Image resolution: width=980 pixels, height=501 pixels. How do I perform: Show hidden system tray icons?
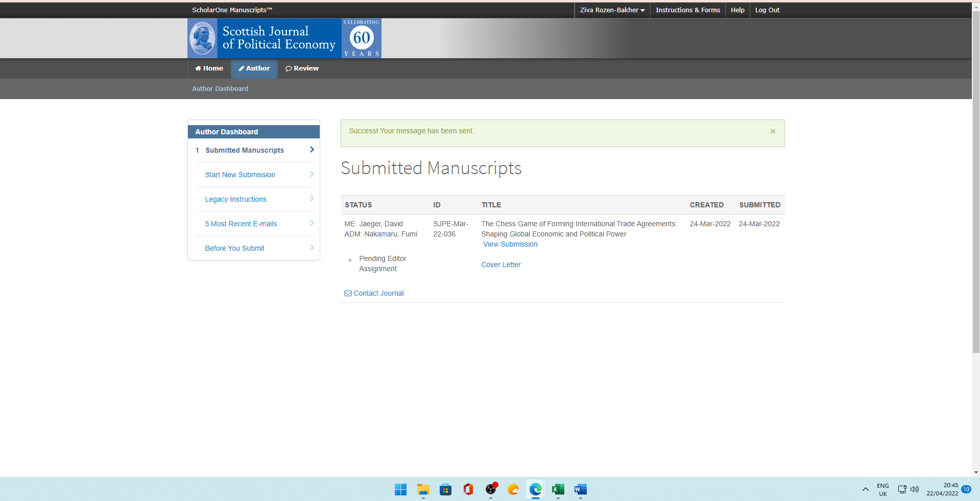coord(865,489)
